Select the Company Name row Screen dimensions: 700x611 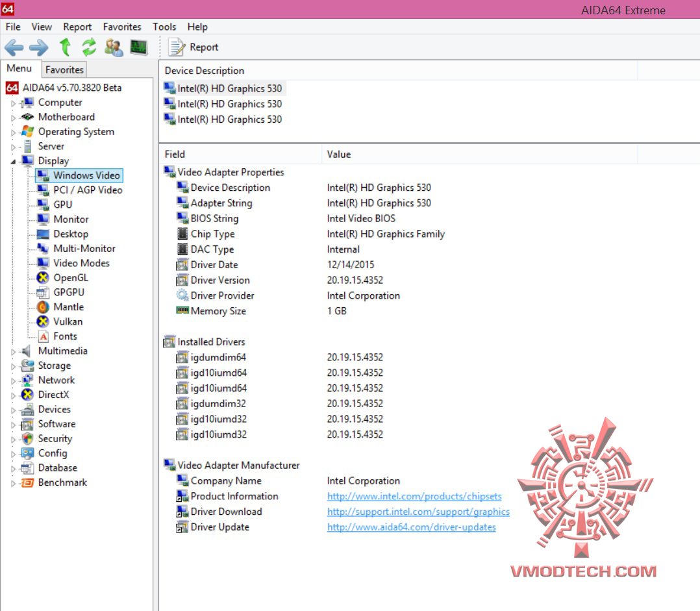pos(288,480)
